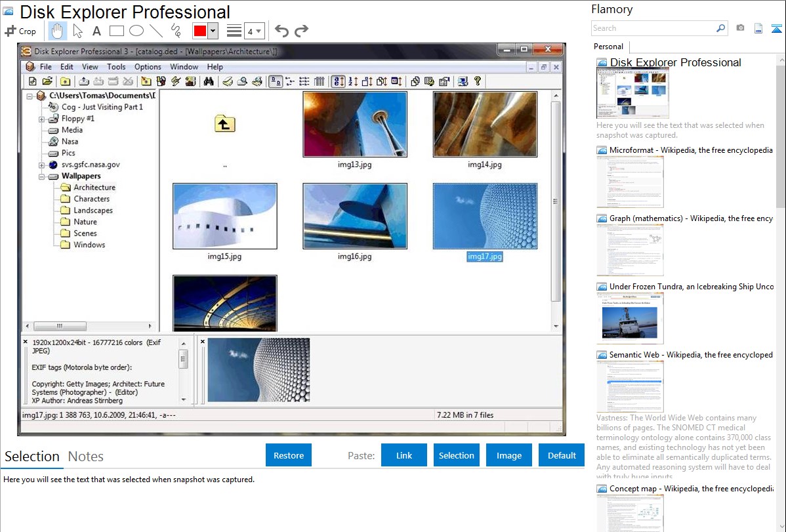Click the Open catalog folder icon
The width and height of the screenshot is (786, 532).
[48, 81]
